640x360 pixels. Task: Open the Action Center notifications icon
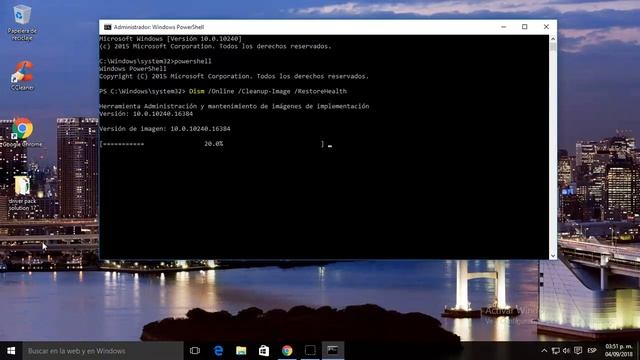click(578, 351)
